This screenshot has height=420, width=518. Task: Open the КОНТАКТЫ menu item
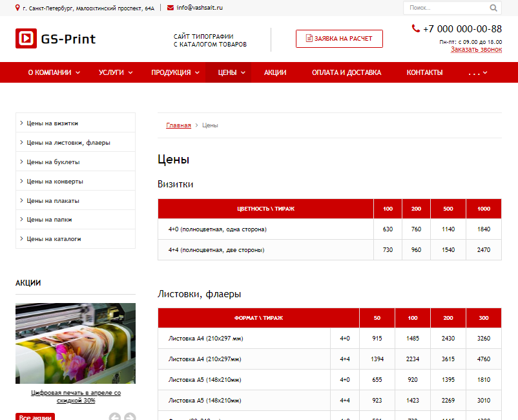[424, 72]
